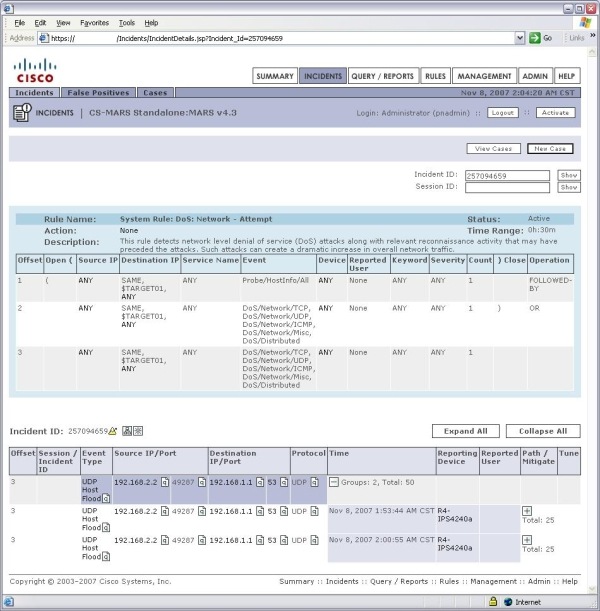Click the Logout button
The height and width of the screenshot is (611, 600).
click(x=503, y=113)
